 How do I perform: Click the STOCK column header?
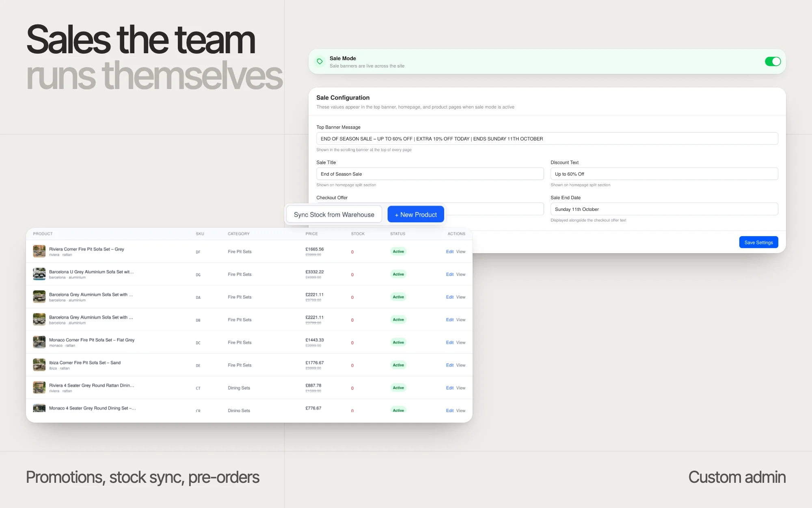tap(358, 234)
